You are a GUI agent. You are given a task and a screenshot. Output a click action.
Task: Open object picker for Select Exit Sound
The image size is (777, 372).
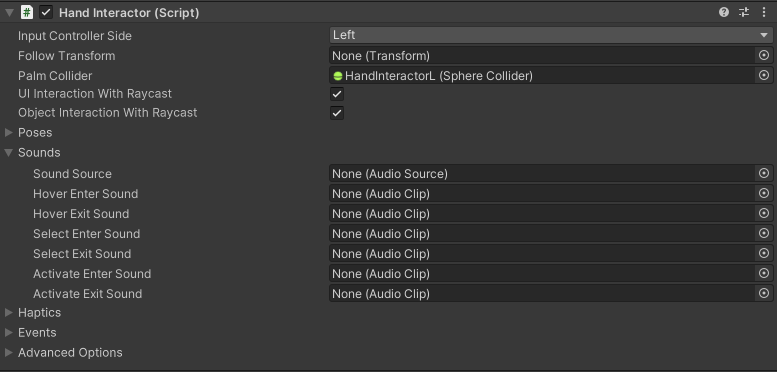pyautogui.click(x=764, y=254)
